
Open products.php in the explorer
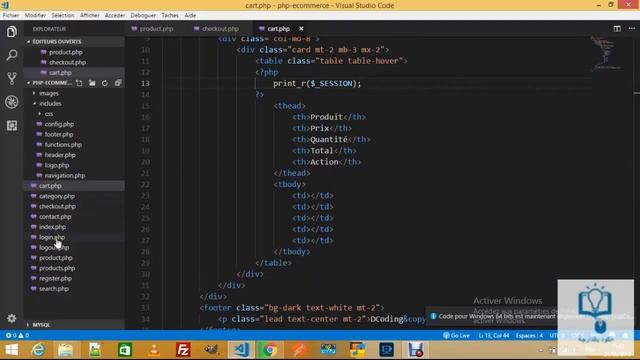57,268
